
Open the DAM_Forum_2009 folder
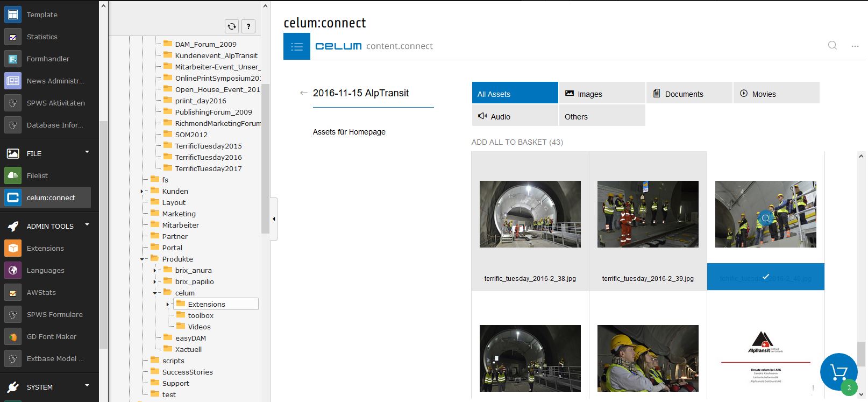click(x=205, y=44)
